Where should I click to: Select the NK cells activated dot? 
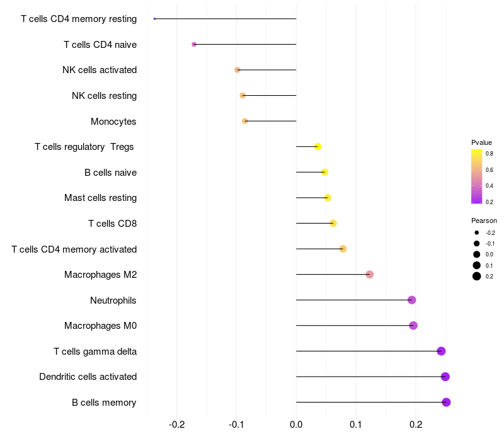pyautogui.click(x=238, y=70)
